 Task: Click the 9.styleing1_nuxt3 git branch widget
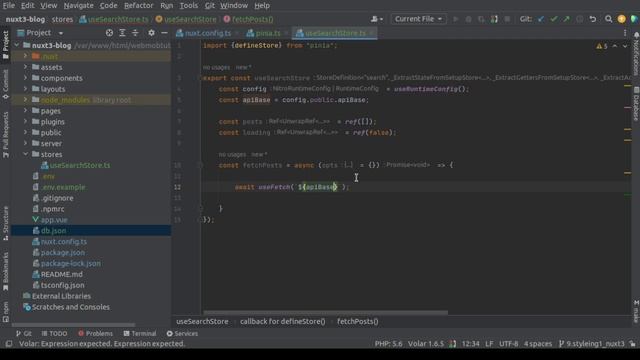[591, 344]
